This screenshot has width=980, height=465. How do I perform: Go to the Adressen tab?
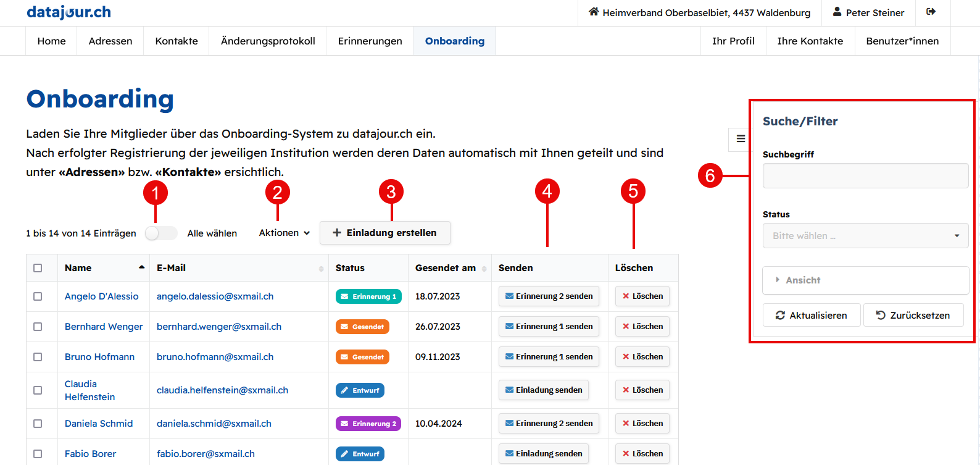coord(110,41)
